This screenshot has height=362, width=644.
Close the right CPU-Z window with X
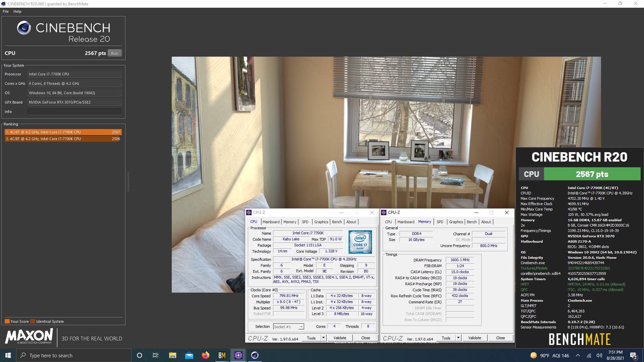pyautogui.click(x=507, y=213)
